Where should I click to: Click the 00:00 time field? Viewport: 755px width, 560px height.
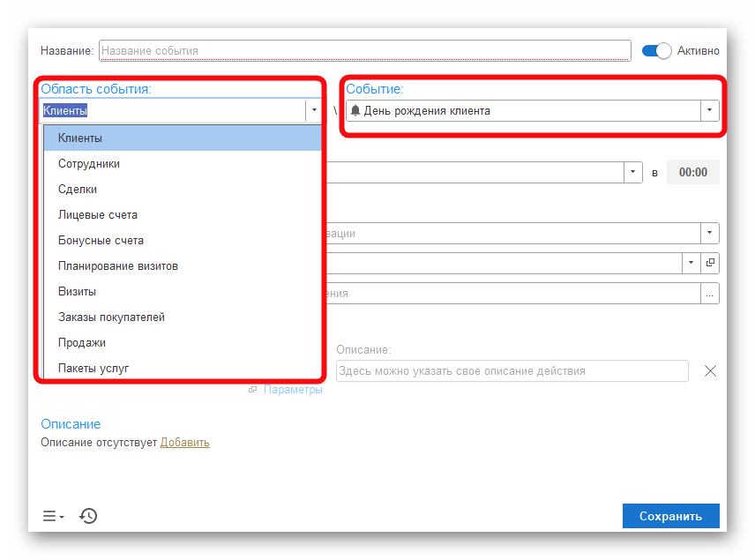coord(692,173)
